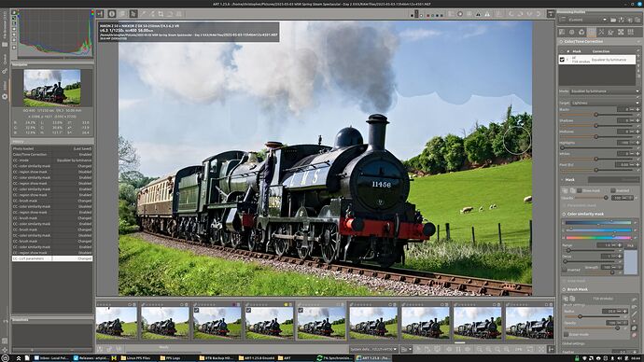Select the Straighten tool in the toolbar
644x362 pixels.
(170, 14)
